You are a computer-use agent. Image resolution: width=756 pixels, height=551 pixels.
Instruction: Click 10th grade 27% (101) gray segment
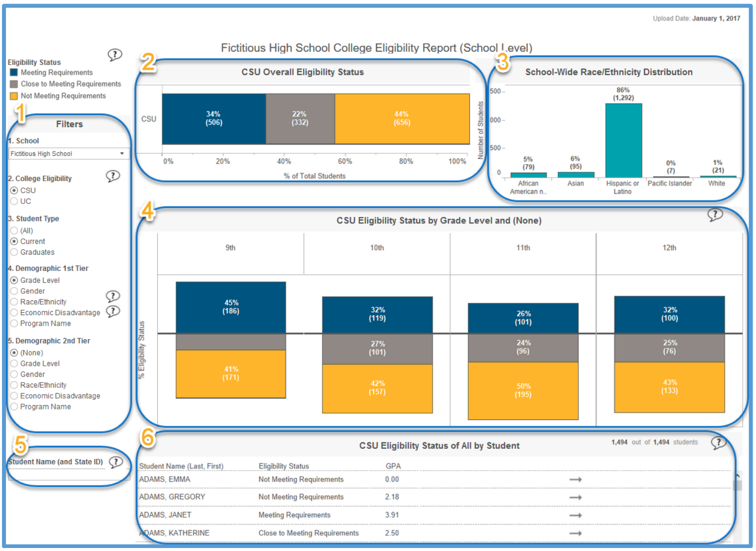(378, 349)
